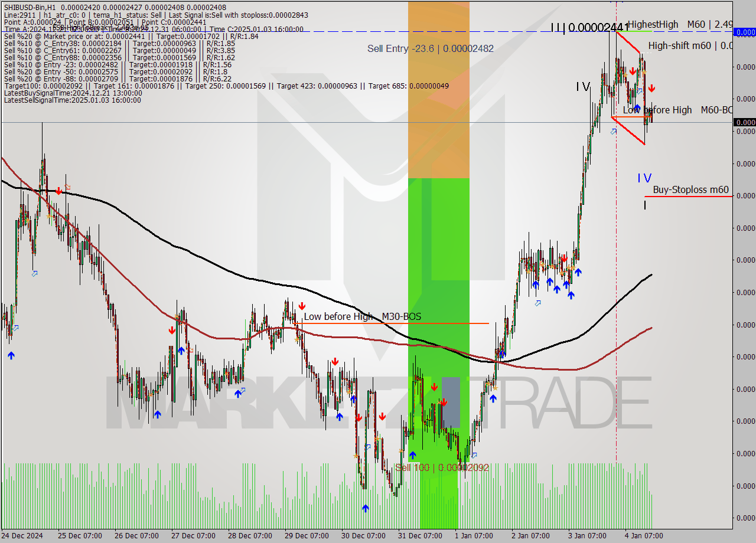Click the '4 Jan 07:00' time axis label
The image size is (756, 543).
644,536
